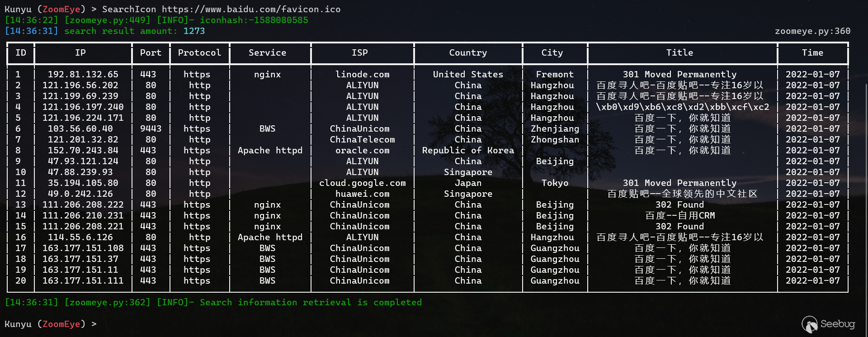This screenshot has height=337, width=868.
Task: Click the cloud.google.com ISP entry
Action: (362, 183)
